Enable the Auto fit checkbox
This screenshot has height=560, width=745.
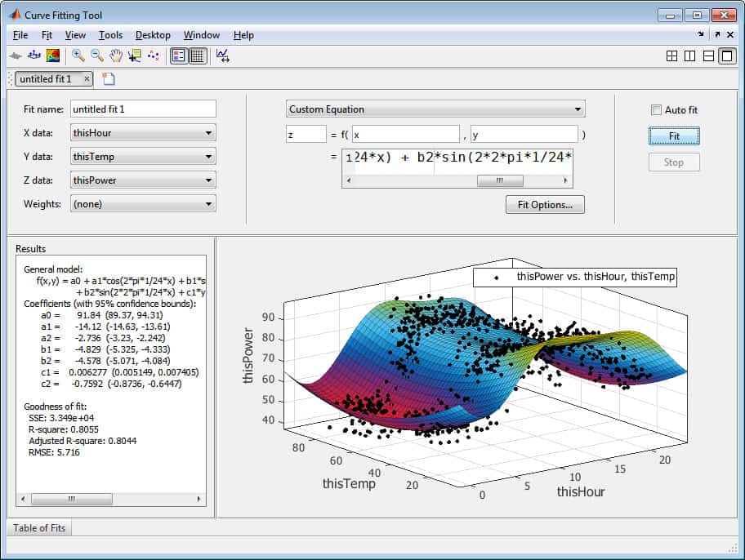656,109
